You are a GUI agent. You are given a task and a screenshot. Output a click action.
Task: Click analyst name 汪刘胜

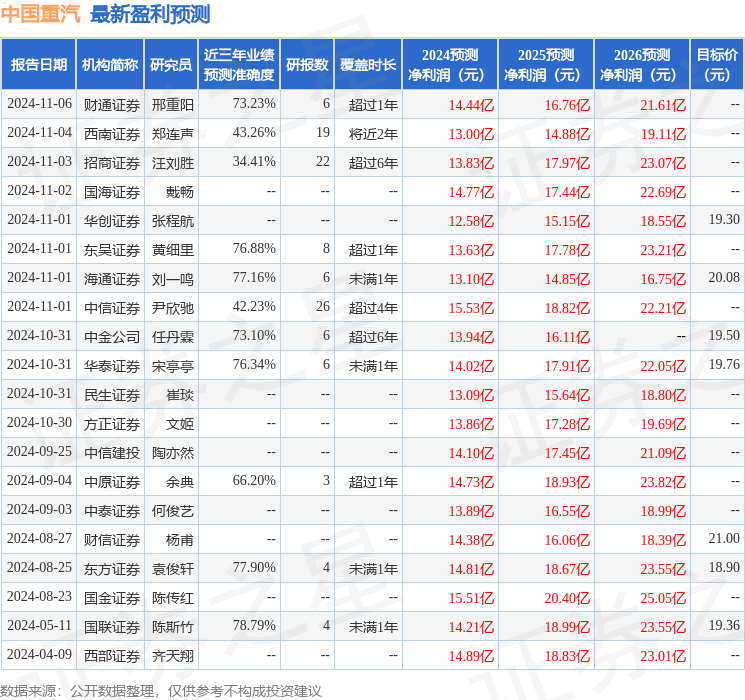[172, 163]
